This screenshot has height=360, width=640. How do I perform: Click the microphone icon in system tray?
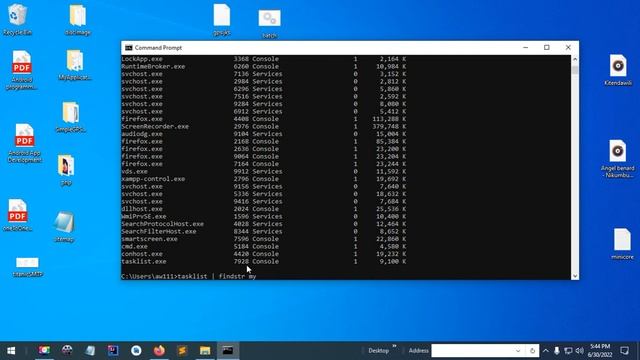click(x=557, y=351)
